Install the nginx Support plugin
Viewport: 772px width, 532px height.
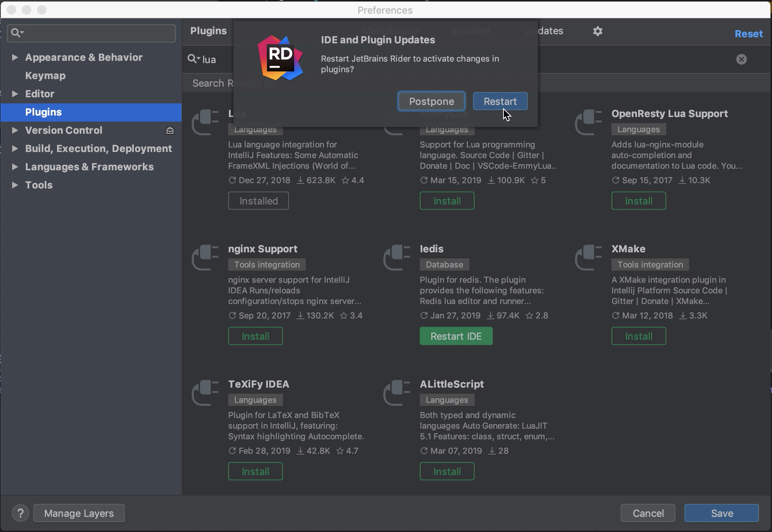(x=255, y=336)
